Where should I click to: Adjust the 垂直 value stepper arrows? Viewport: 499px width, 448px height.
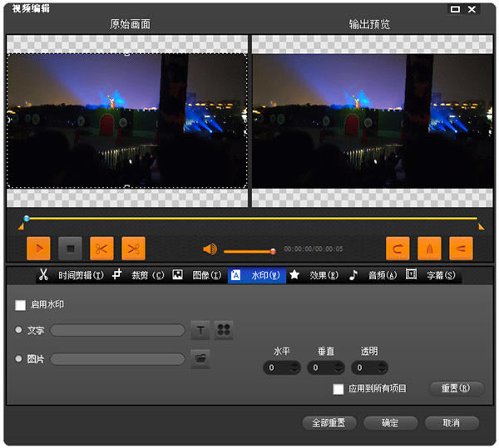[x=338, y=368]
